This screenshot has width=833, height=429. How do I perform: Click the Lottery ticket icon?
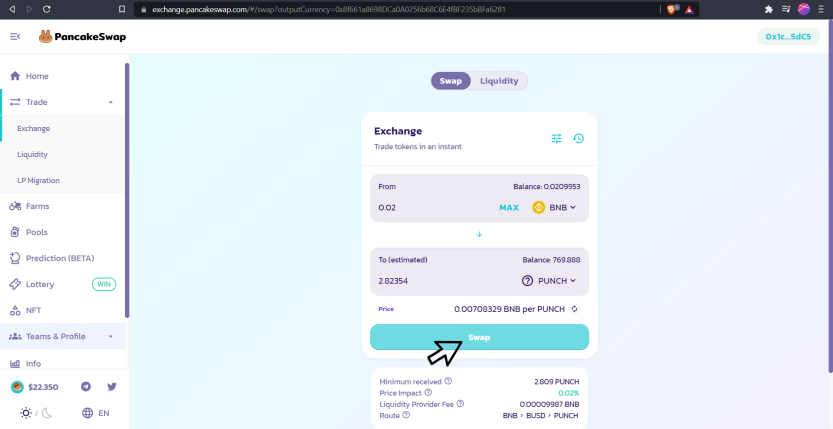pos(15,284)
